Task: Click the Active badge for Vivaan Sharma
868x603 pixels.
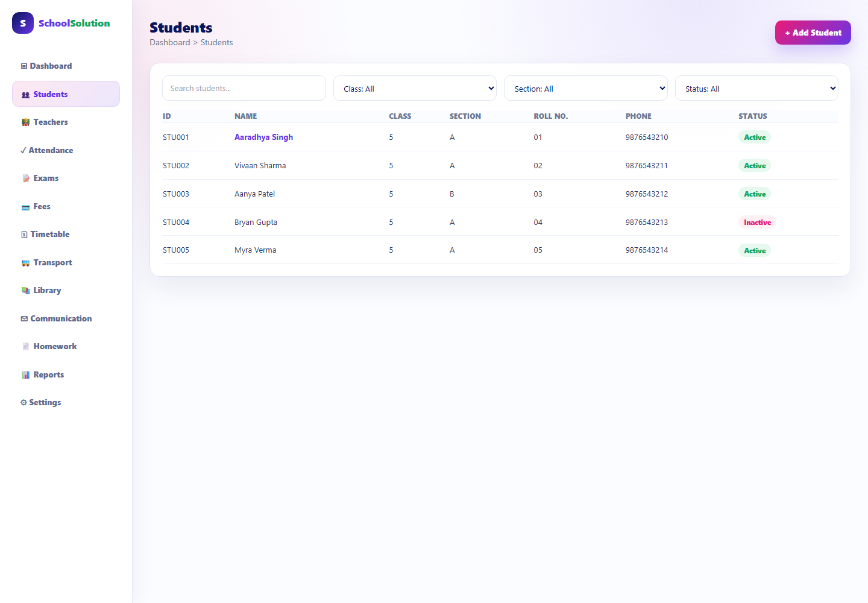Action: click(x=755, y=166)
